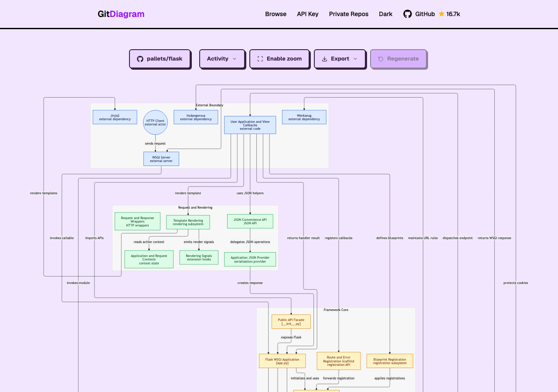The image size is (558, 392).
Task: Expand the Activity dropdown chevron
Action: [x=235, y=59]
